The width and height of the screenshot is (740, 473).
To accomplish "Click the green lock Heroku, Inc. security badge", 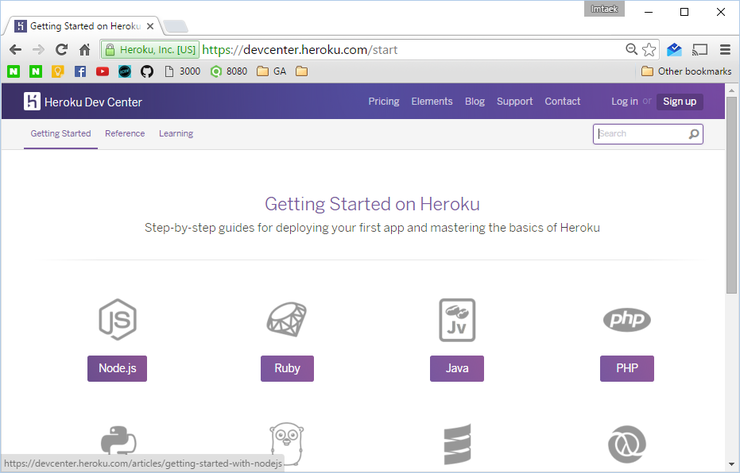I will [150, 50].
